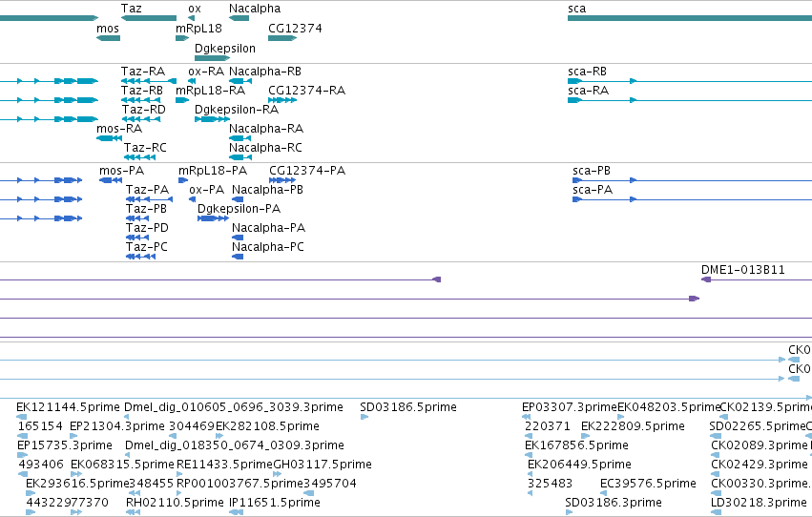Select the DME1-013B11 clone label
The height and width of the screenshot is (517, 812).
pos(743,270)
